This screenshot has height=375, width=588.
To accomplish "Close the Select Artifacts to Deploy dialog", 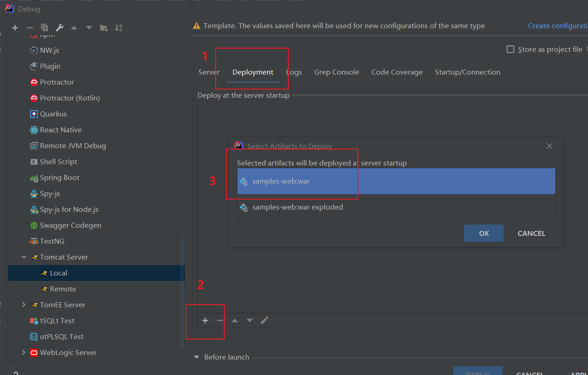I will coord(549,146).
